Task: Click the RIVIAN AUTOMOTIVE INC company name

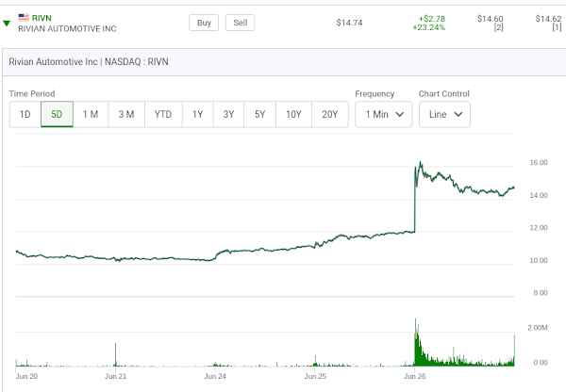Action: click(67, 29)
